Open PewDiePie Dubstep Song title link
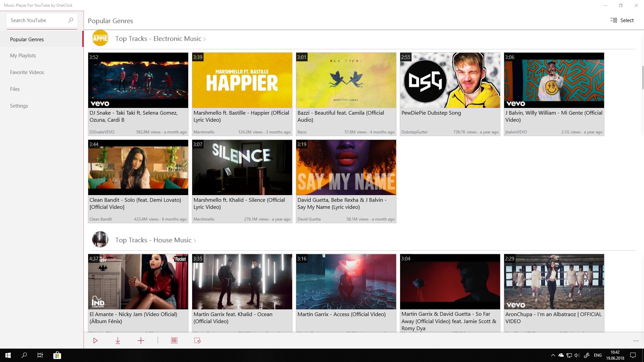This screenshot has height=362, width=644. [431, 113]
